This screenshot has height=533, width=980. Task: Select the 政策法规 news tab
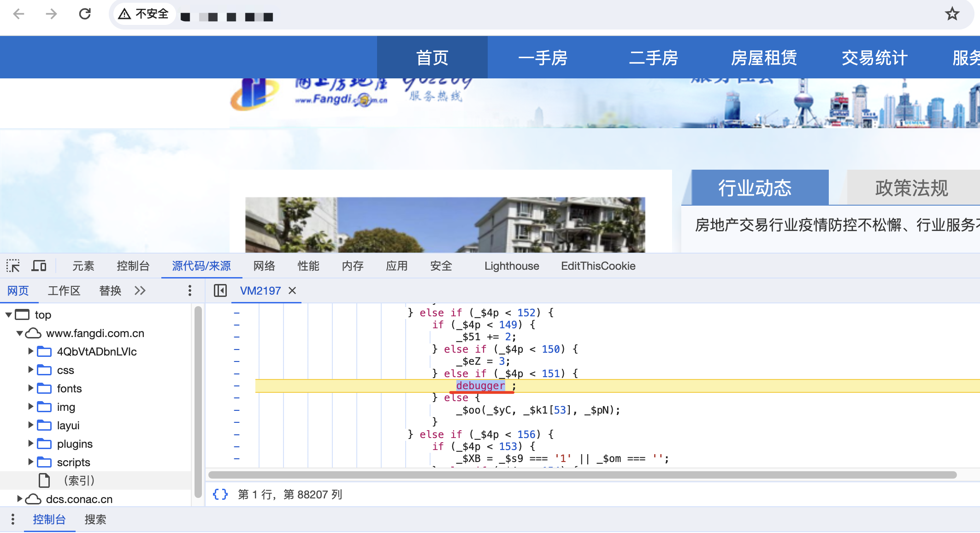(911, 188)
